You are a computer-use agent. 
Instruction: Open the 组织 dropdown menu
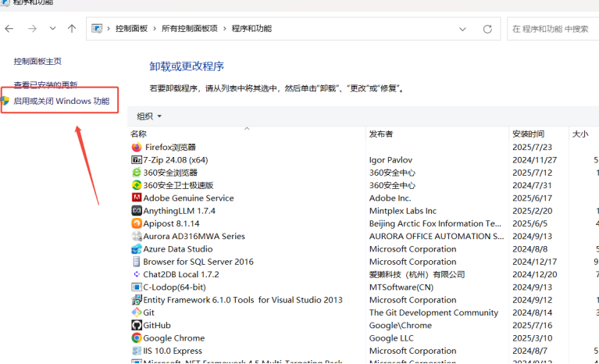point(149,116)
